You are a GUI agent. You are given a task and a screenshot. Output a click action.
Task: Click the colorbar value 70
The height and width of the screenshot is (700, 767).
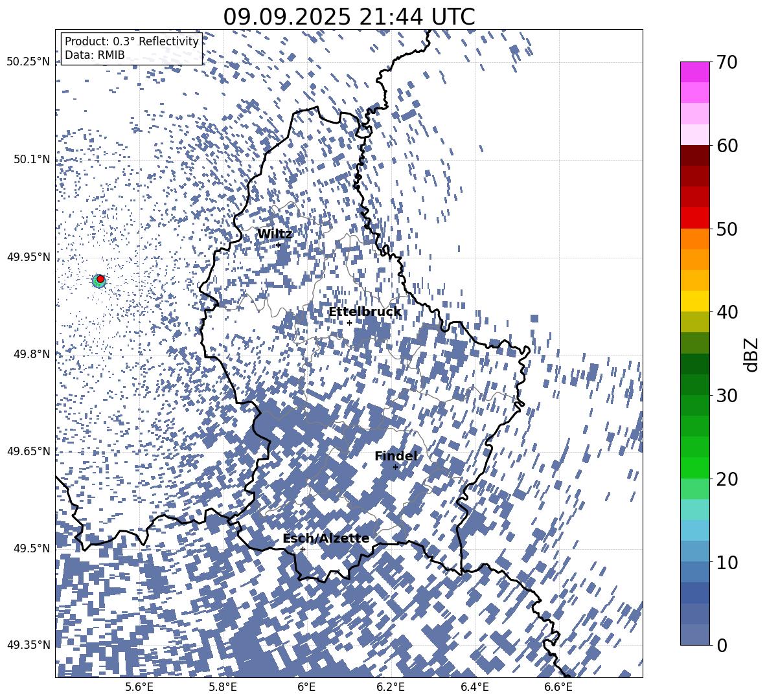[727, 62]
